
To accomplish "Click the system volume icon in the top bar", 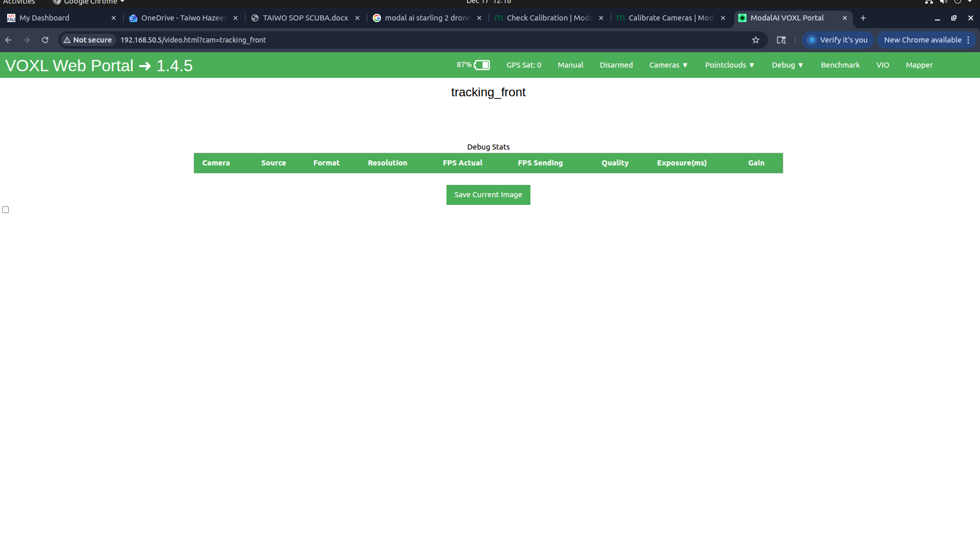I will 943,2.
